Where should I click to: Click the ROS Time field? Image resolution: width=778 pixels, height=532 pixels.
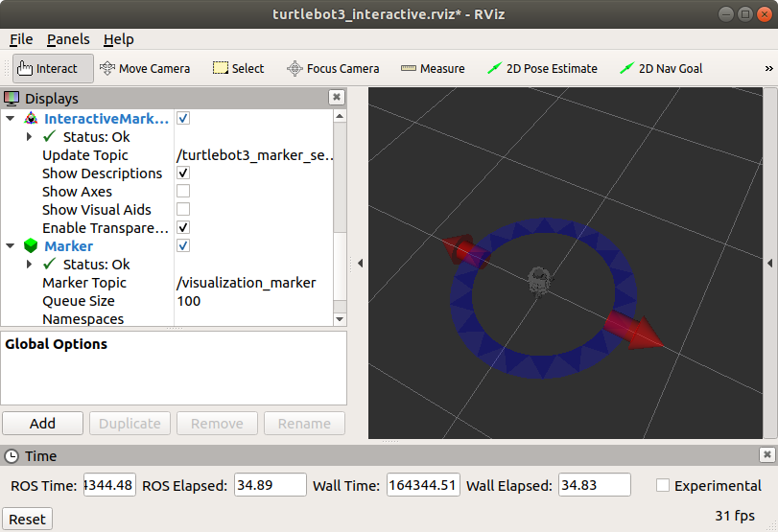109,485
